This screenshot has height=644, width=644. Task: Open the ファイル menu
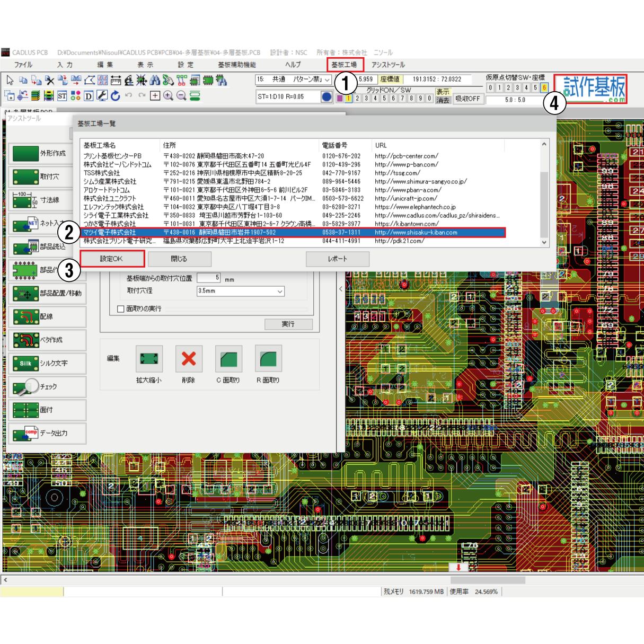click(23, 65)
